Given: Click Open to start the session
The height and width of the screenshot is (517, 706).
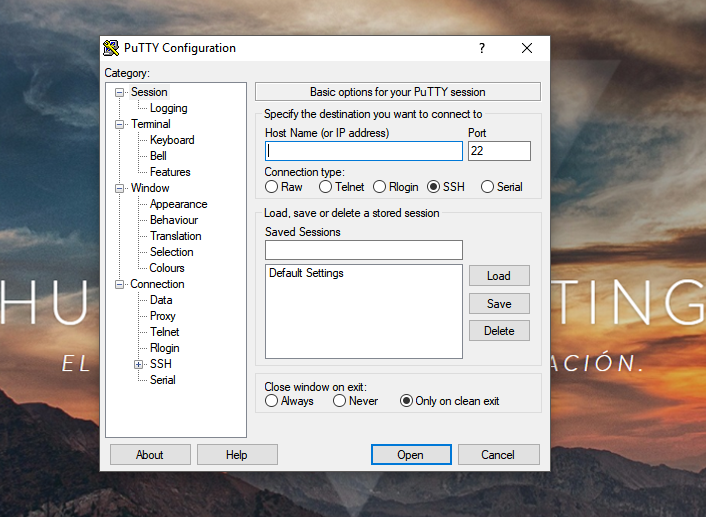Looking at the screenshot, I should (411, 455).
